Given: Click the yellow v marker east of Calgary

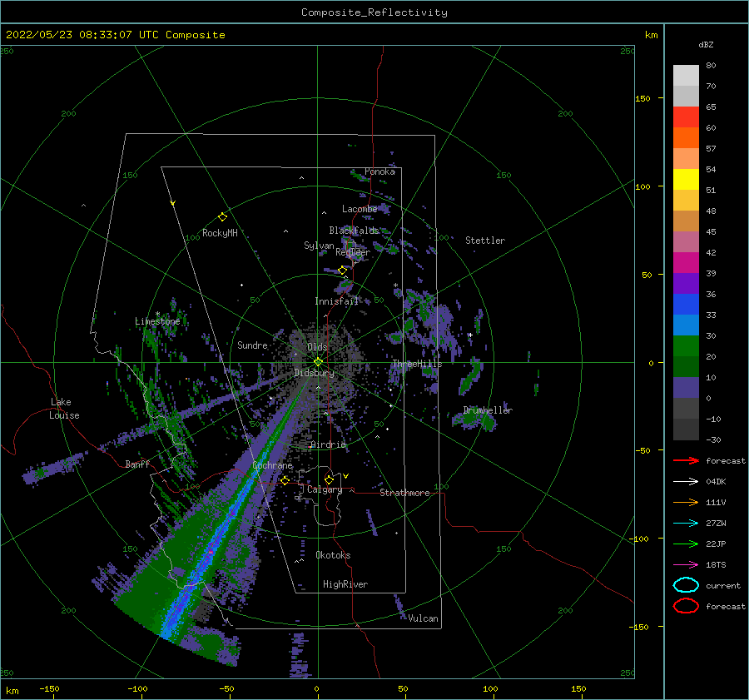Looking at the screenshot, I should [x=346, y=476].
